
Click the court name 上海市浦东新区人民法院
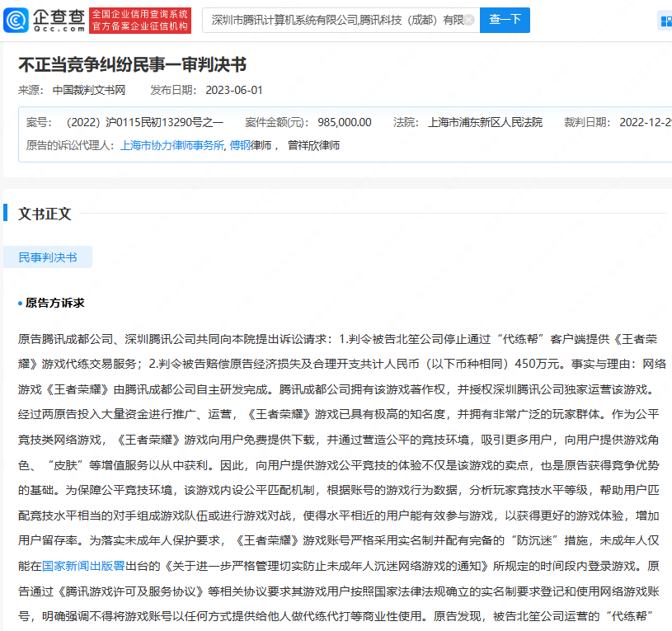pyautogui.click(x=485, y=123)
